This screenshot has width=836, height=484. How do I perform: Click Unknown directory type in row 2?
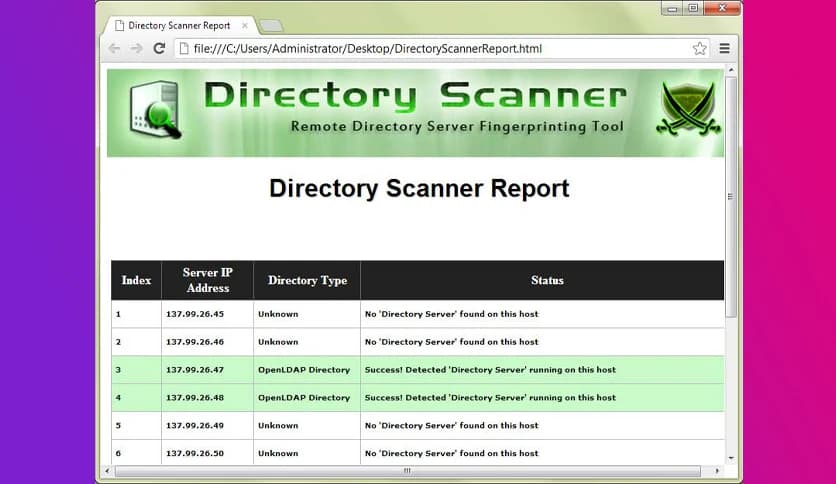coord(278,342)
